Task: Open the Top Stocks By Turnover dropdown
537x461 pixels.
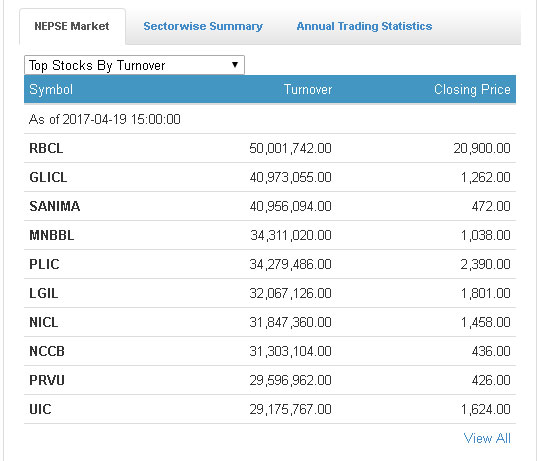Action: tap(134, 65)
